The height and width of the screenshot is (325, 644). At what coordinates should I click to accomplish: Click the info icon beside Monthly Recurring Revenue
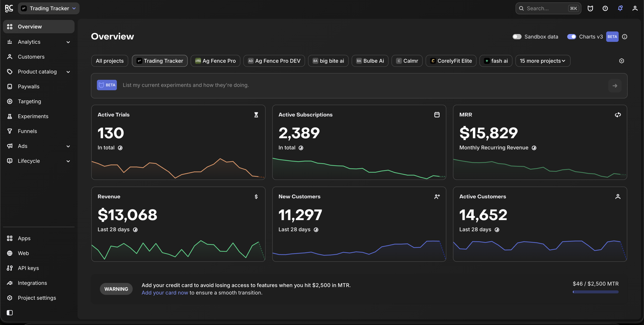pyautogui.click(x=534, y=148)
